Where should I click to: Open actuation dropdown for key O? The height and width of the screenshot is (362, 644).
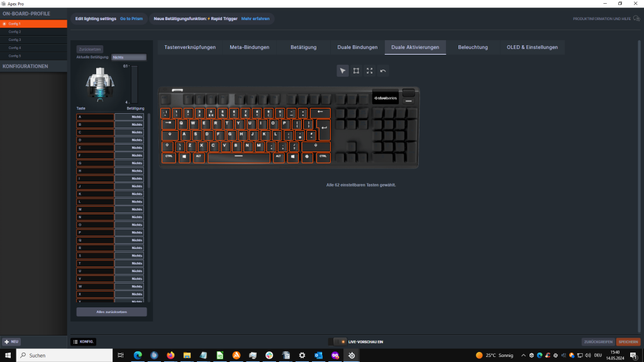point(129,225)
